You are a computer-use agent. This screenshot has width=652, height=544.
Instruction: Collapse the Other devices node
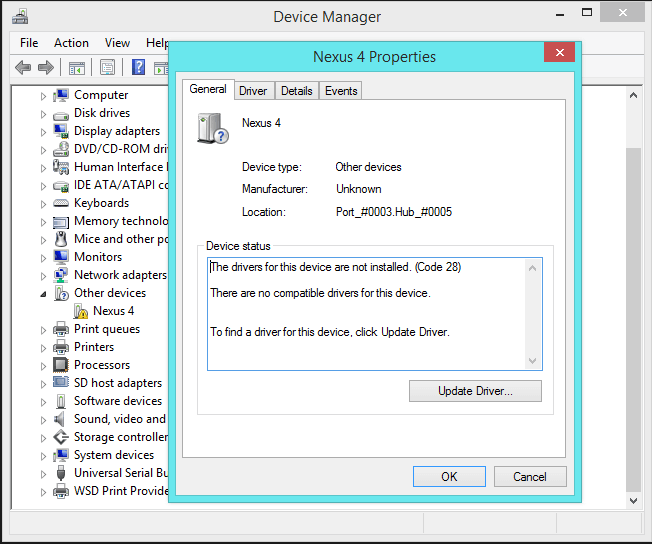[x=43, y=294]
